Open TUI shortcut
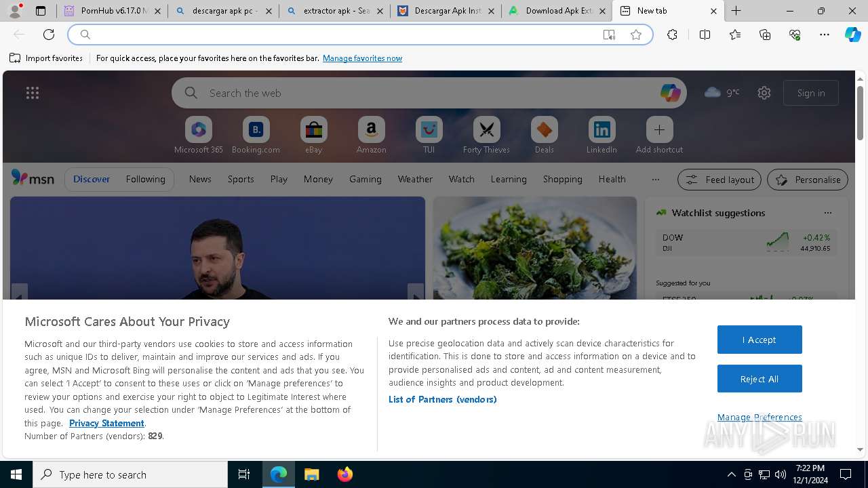The width and height of the screenshot is (868, 488). [x=429, y=135]
